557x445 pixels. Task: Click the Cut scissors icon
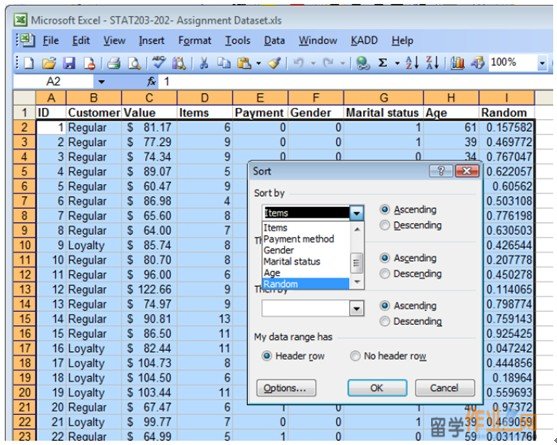point(204,63)
